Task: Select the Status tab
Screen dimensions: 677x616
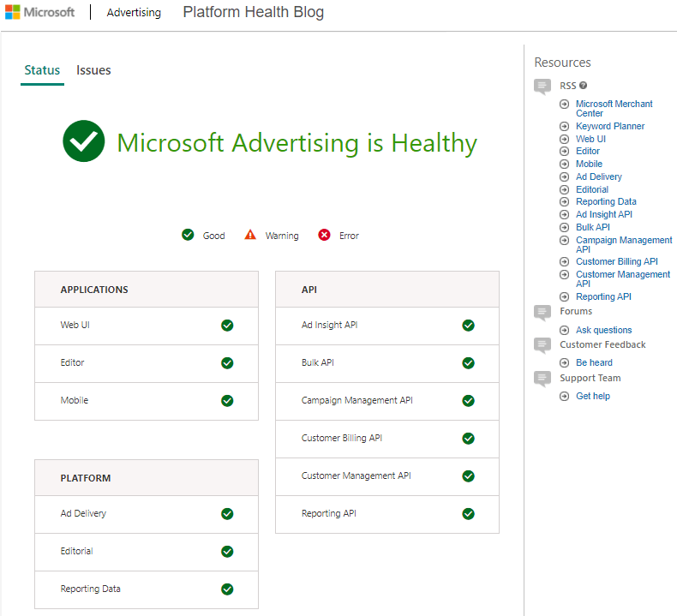Action: pos(42,70)
